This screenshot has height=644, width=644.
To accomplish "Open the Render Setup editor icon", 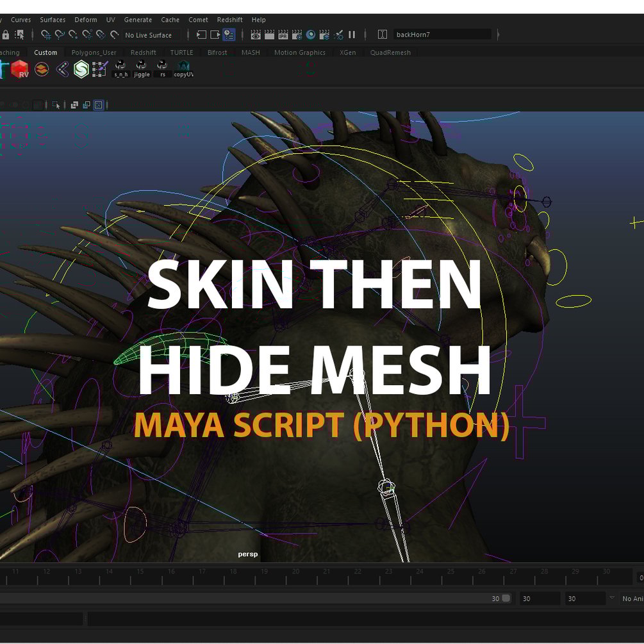I will [324, 35].
